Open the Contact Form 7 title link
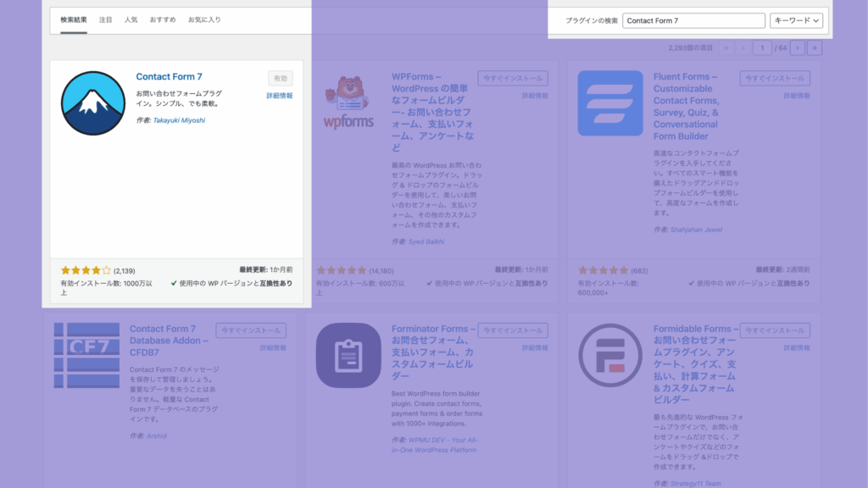This screenshot has width=868, height=488. point(169,77)
